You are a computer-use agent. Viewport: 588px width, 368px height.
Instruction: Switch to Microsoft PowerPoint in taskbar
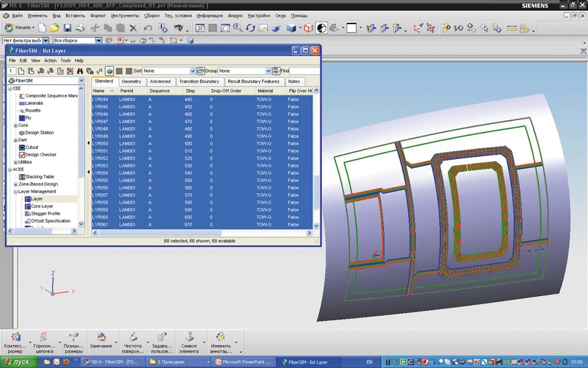[242, 362]
